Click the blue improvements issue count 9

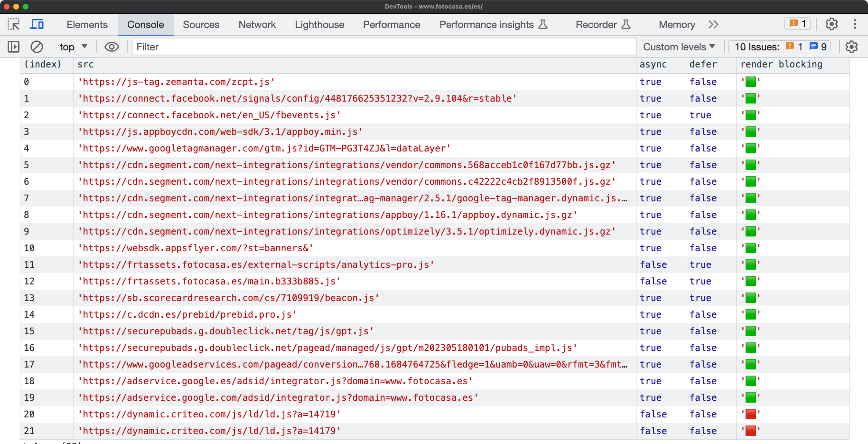point(819,47)
